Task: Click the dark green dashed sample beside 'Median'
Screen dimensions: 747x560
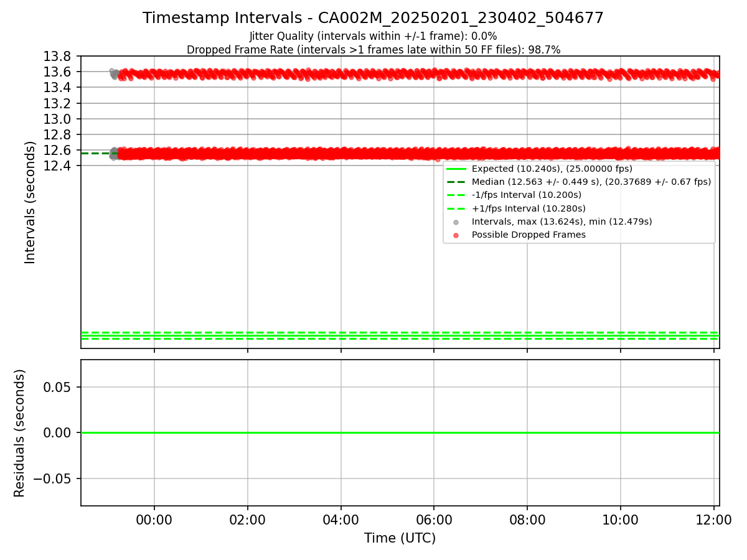Action: 456,182
